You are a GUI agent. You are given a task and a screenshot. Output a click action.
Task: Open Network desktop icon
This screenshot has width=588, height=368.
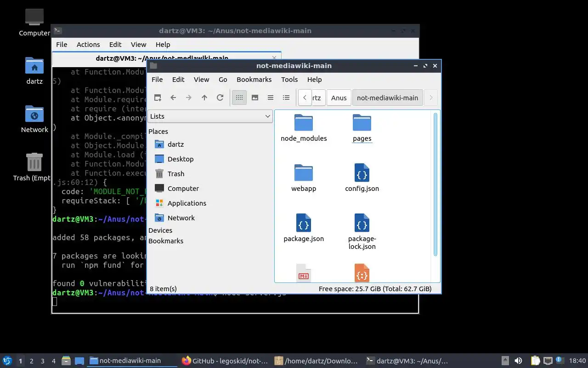pos(34,119)
